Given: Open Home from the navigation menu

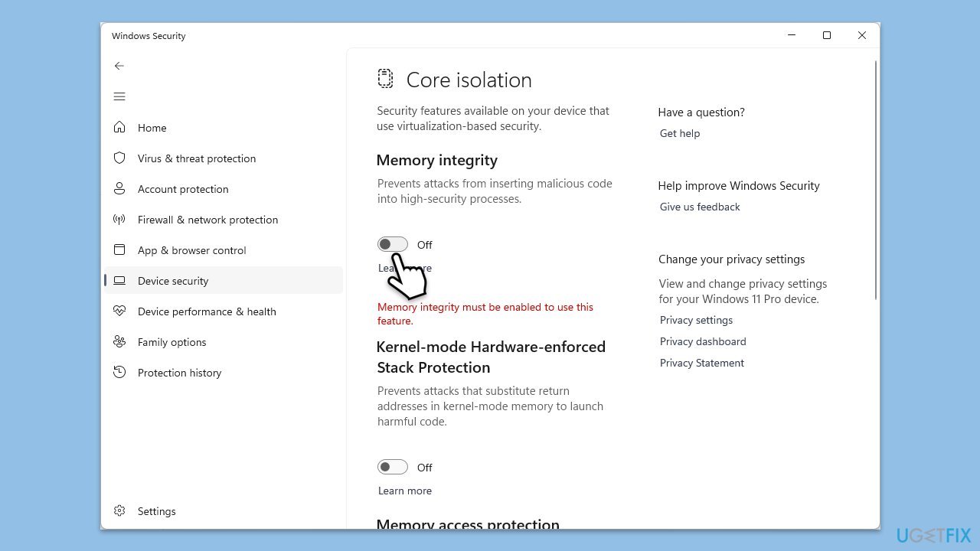Looking at the screenshot, I should [x=152, y=128].
